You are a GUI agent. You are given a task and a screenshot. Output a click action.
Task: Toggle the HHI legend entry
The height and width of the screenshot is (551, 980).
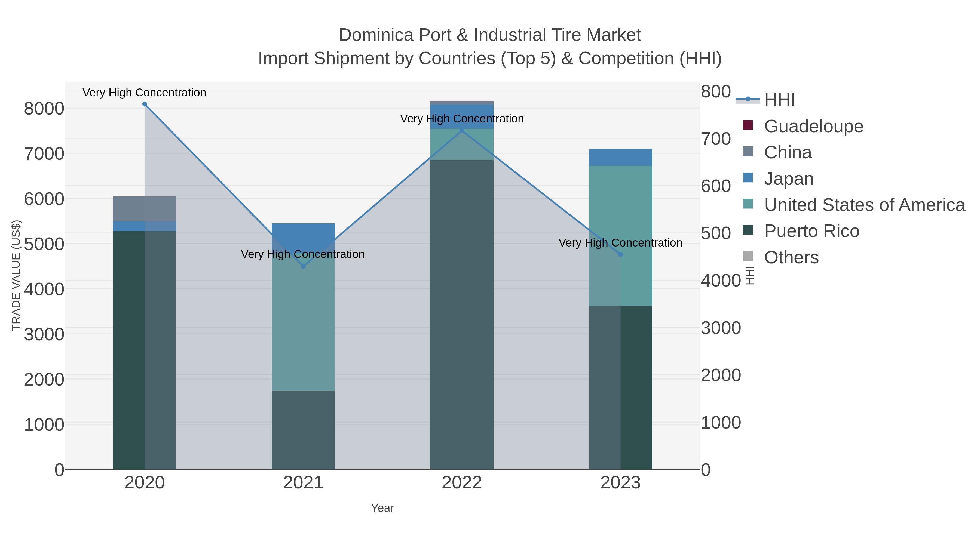[765, 100]
